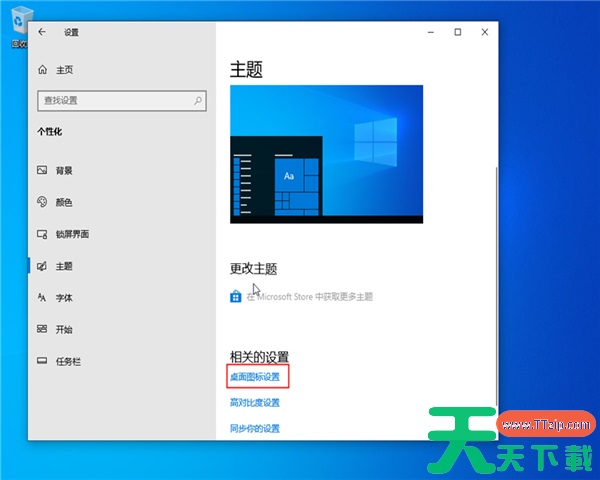Select the 主题 theme brush icon

click(x=42, y=266)
